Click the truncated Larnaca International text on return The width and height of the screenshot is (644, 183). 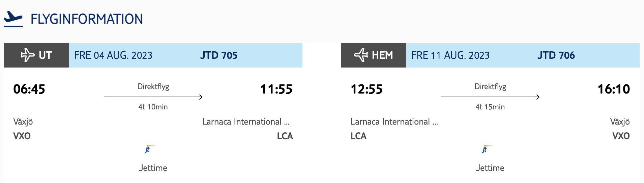tap(394, 122)
